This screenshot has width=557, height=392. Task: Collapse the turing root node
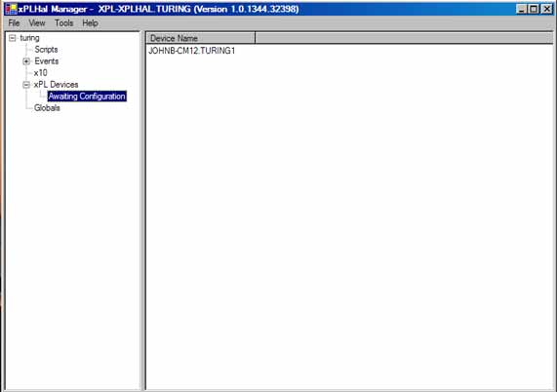click(13, 38)
